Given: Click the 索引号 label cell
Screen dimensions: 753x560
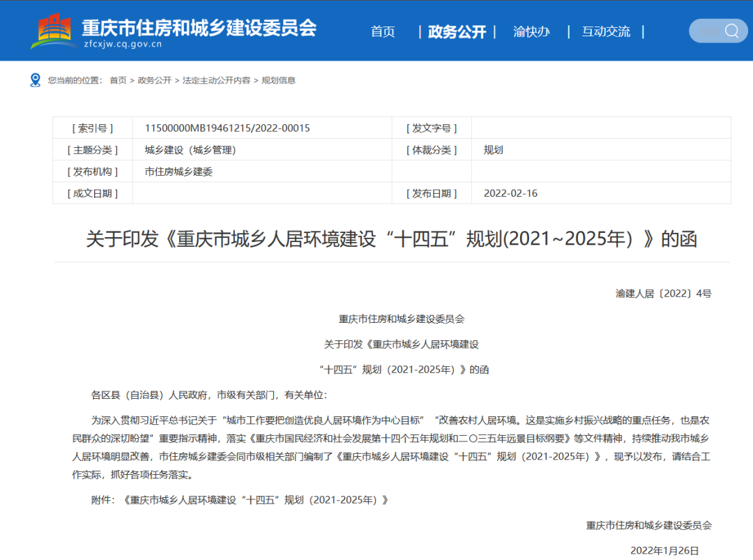Looking at the screenshot, I should click(93, 128).
